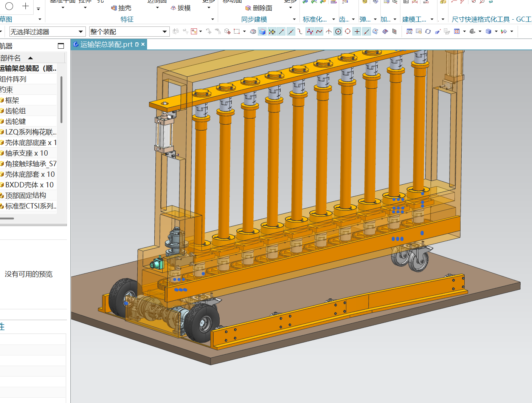The image size is (532, 403).
Task: Sort by the 部件名 column header
Action: [x=32, y=58]
